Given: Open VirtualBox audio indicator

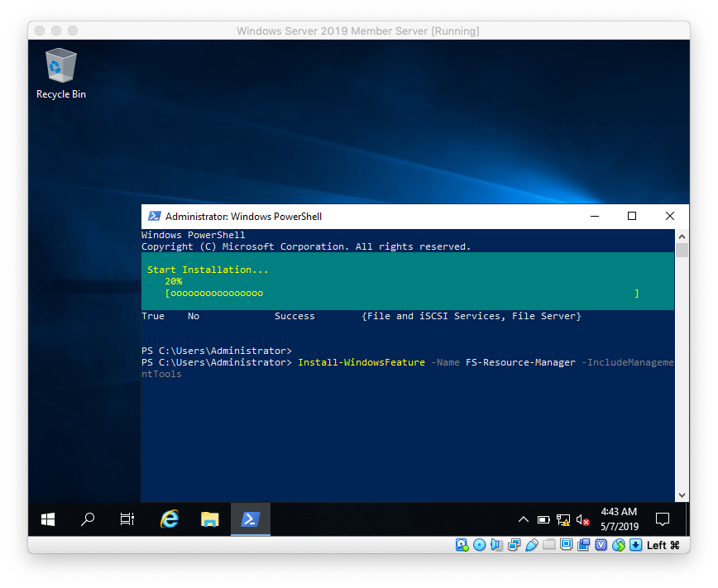Looking at the screenshot, I should 496,545.
